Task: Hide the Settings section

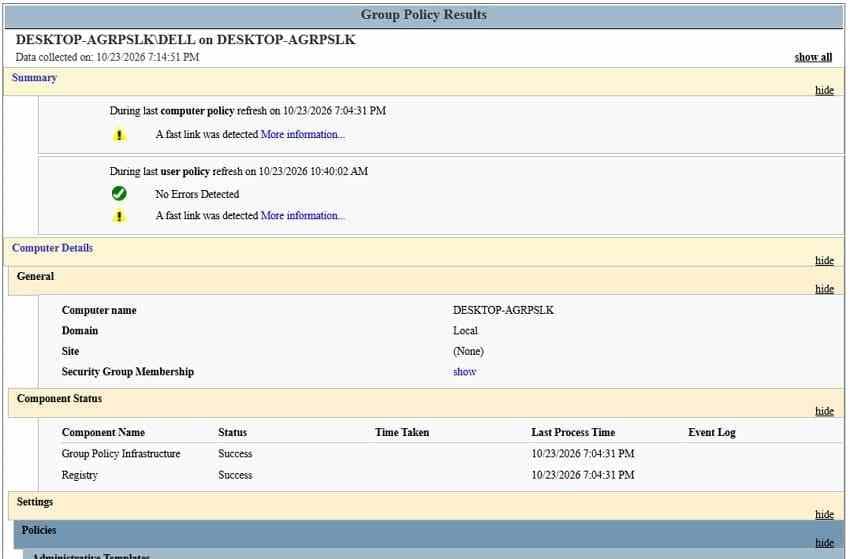Action: coord(824,514)
